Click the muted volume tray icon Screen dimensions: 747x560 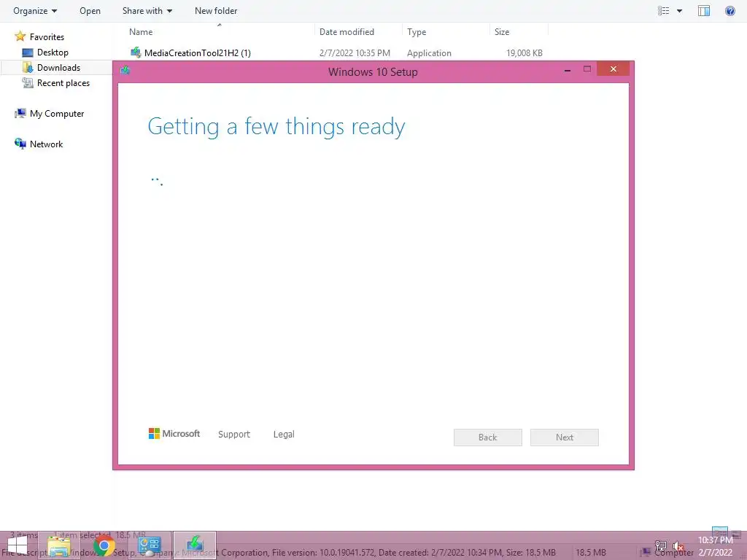click(678, 546)
